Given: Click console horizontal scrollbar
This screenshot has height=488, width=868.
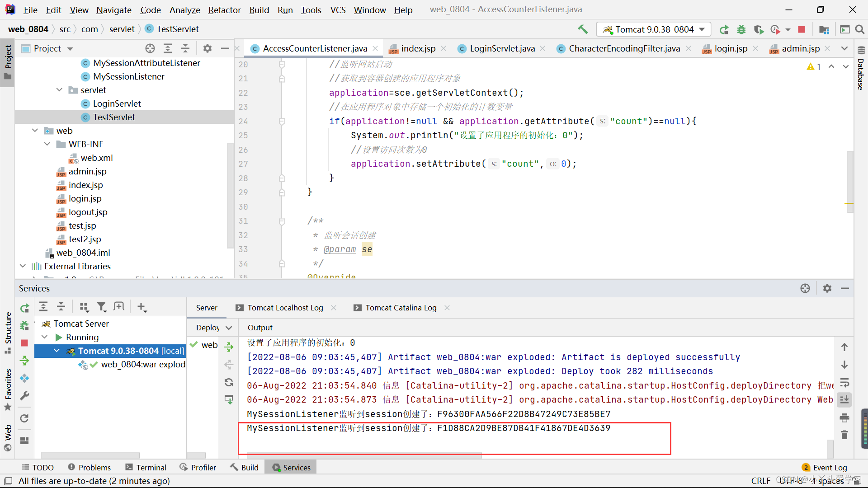Looking at the screenshot, I should pos(364,456).
